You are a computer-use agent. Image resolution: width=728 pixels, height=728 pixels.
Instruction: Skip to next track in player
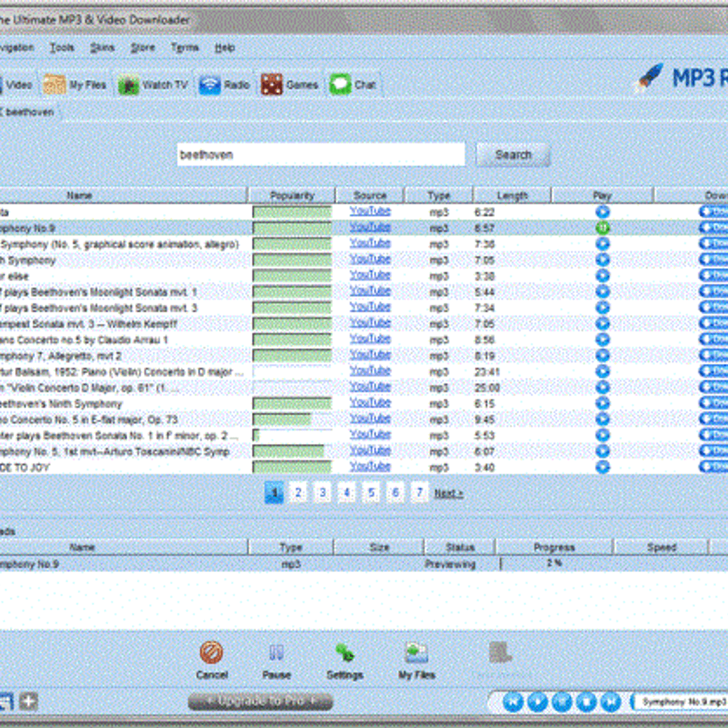(611, 702)
